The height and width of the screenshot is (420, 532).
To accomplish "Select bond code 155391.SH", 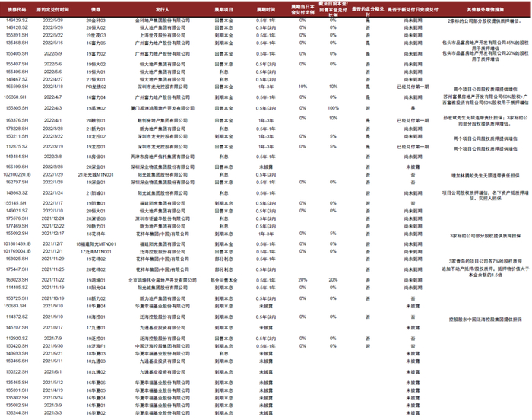I will coord(17,35).
